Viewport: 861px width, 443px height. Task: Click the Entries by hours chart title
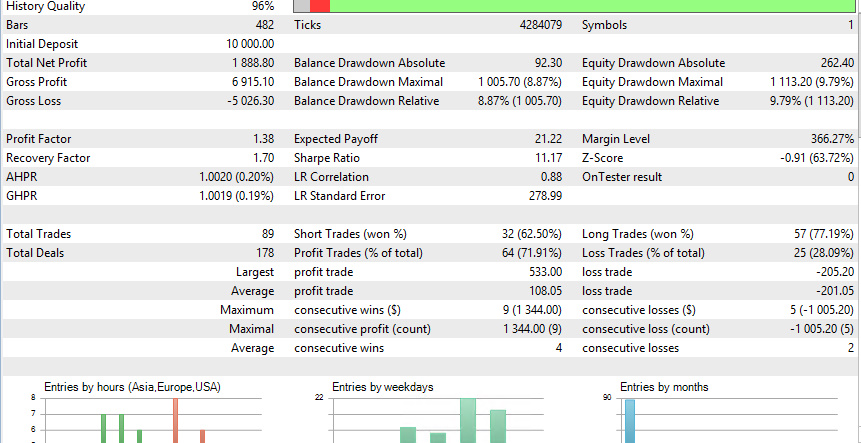(x=132, y=387)
